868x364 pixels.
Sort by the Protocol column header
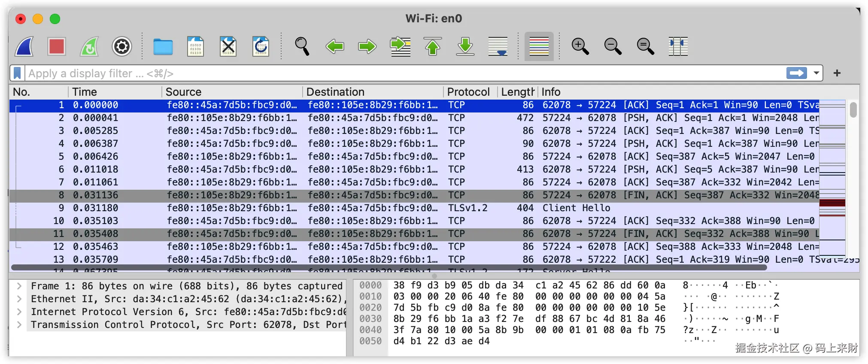[x=470, y=92]
